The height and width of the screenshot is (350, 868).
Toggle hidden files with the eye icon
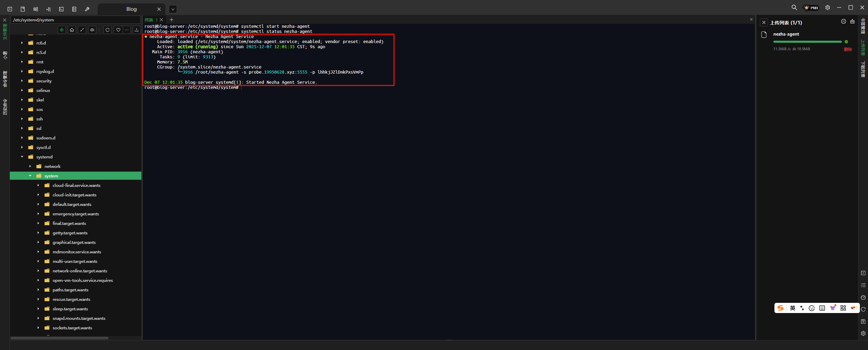coord(92,30)
